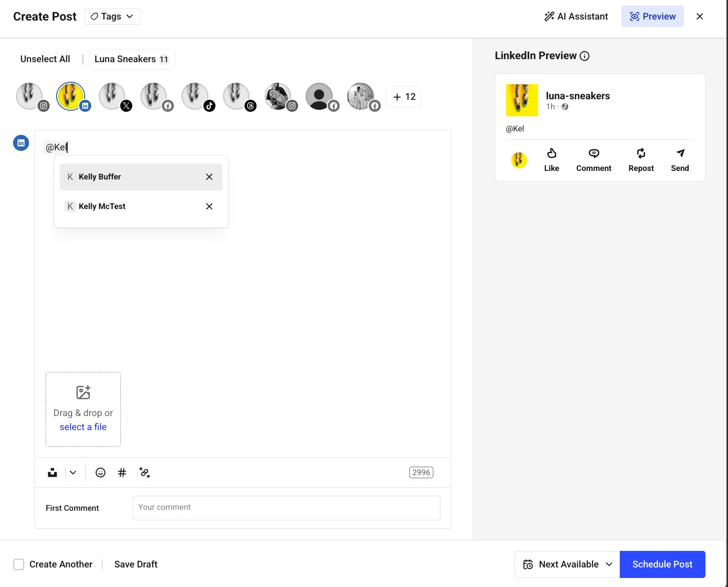Select the Twitter X channel avatar
This screenshot has width=728, height=587.
click(112, 96)
